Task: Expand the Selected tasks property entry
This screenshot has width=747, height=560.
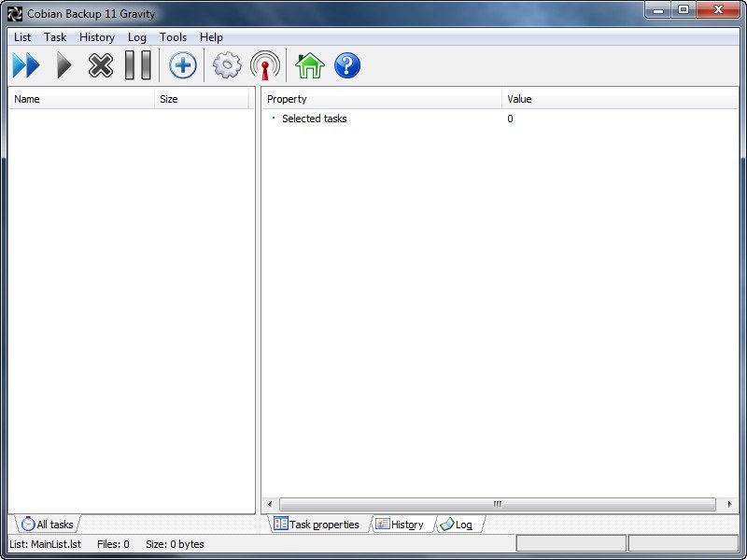Action: [273, 119]
